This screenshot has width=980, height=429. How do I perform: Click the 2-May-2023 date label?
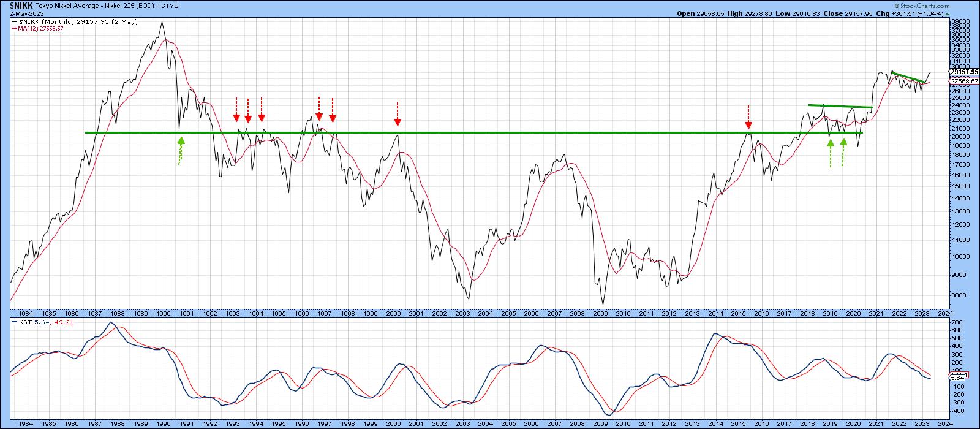(18, 13)
